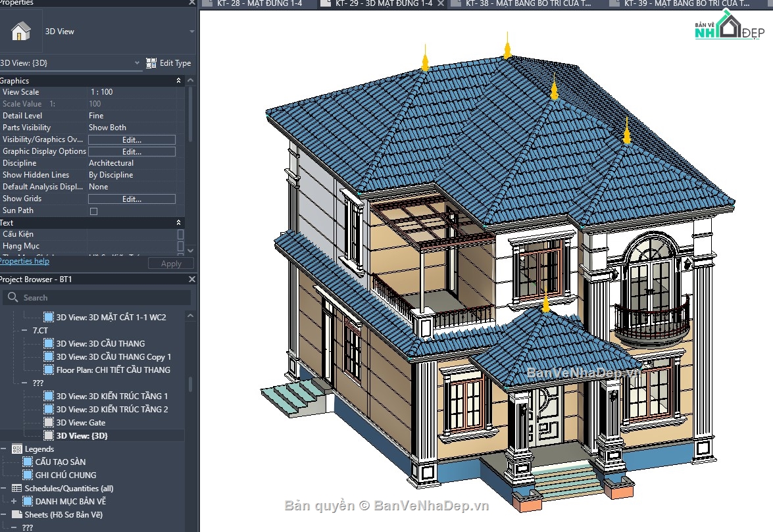Open the Properties help link
This screenshot has width=773, height=532.
[24, 261]
